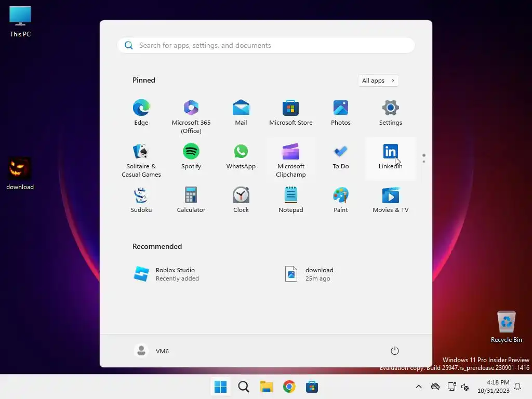Open the Calculator app

[191, 200]
